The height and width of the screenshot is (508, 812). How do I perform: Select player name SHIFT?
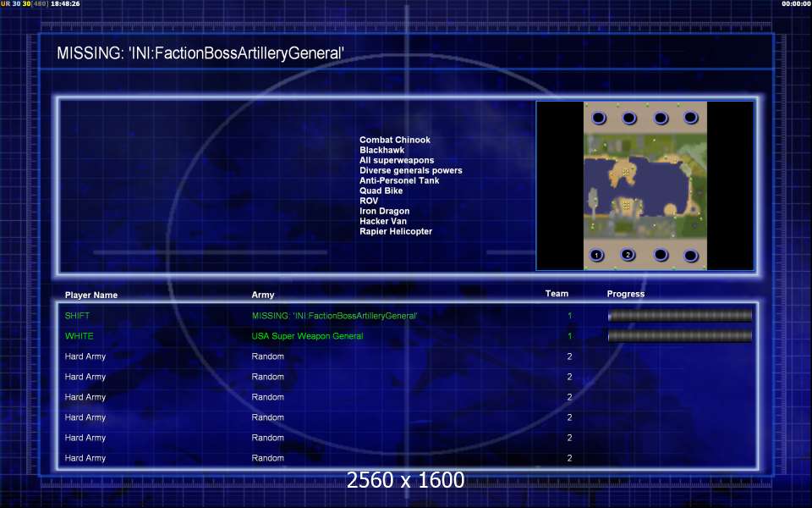click(x=77, y=316)
